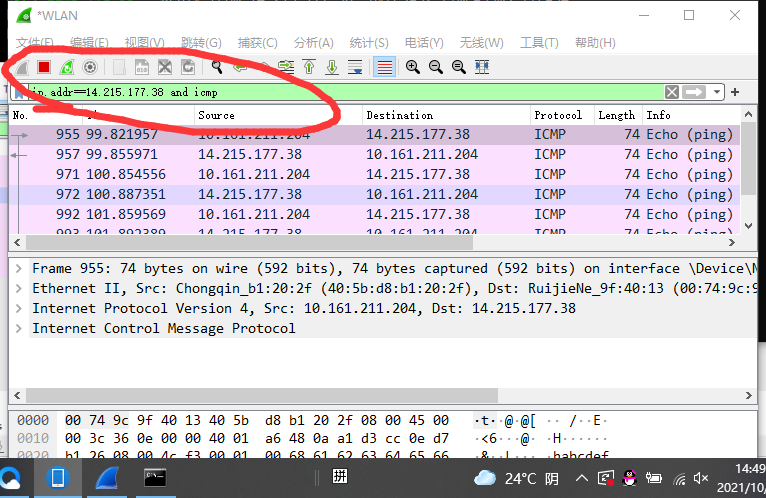Click details pane horizontal scroll right arrow
This screenshot has width=766, height=498.
click(749, 395)
